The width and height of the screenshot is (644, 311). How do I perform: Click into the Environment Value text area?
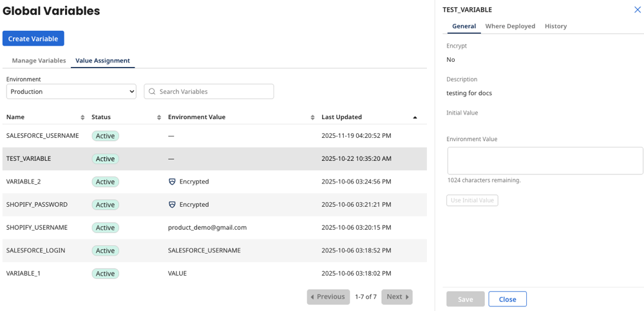click(x=545, y=160)
